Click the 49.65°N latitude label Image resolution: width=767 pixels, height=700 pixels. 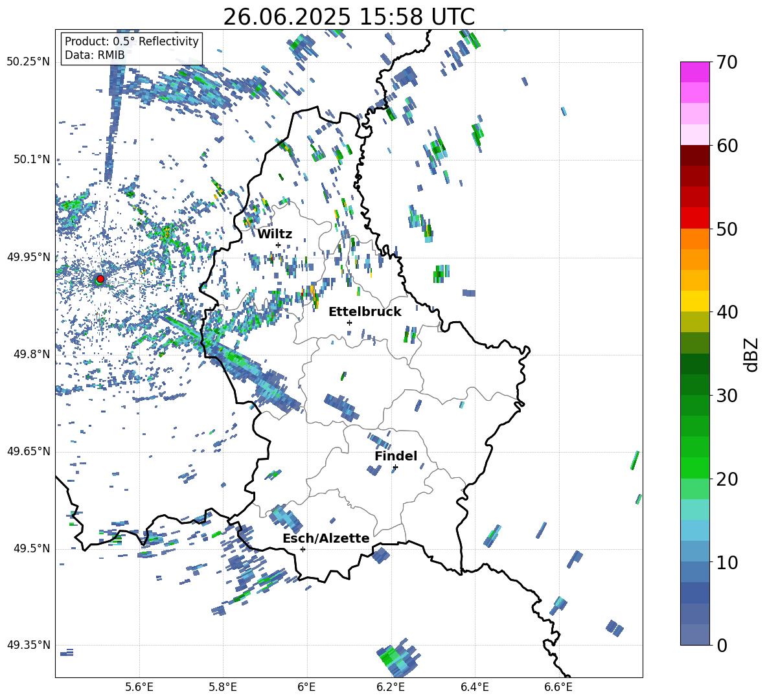pyautogui.click(x=29, y=451)
